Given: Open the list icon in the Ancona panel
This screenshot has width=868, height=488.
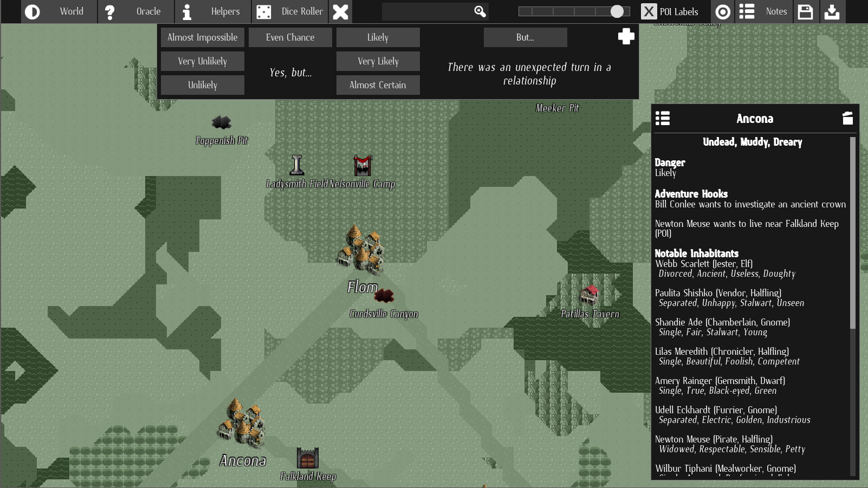Looking at the screenshot, I should [663, 118].
